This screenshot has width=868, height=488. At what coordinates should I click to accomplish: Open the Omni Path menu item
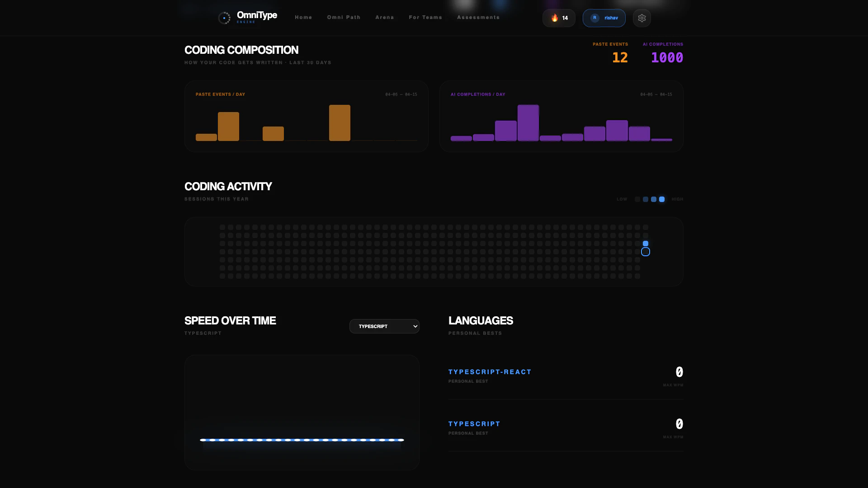[344, 17]
